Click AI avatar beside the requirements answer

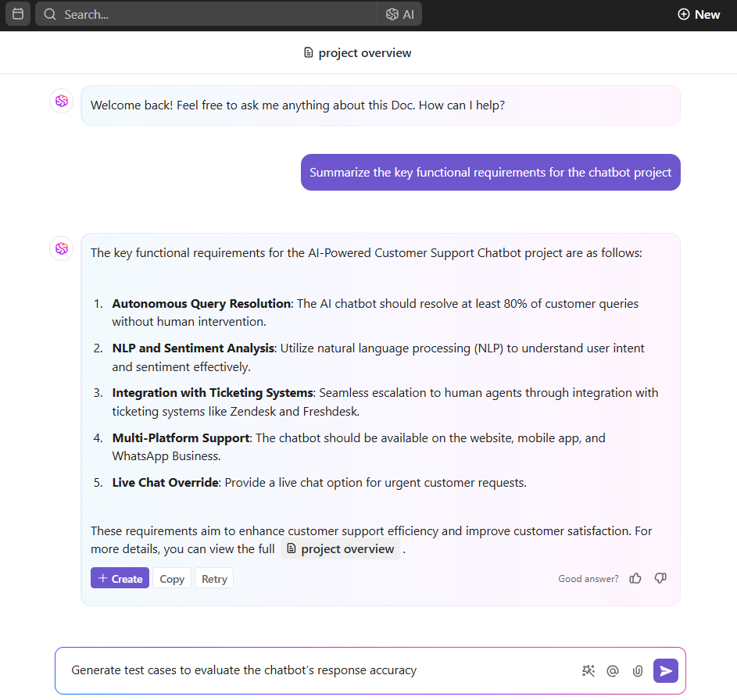pos(62,248)
